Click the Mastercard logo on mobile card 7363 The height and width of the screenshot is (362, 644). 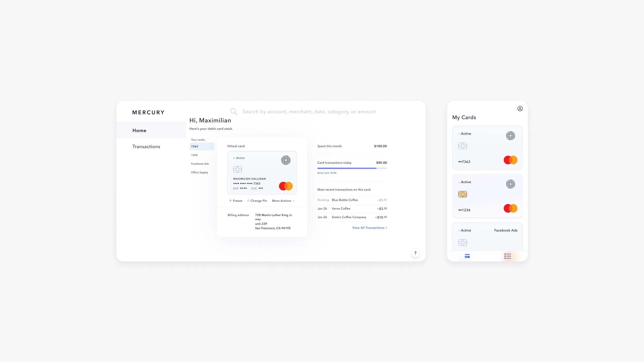click(510, 160)
